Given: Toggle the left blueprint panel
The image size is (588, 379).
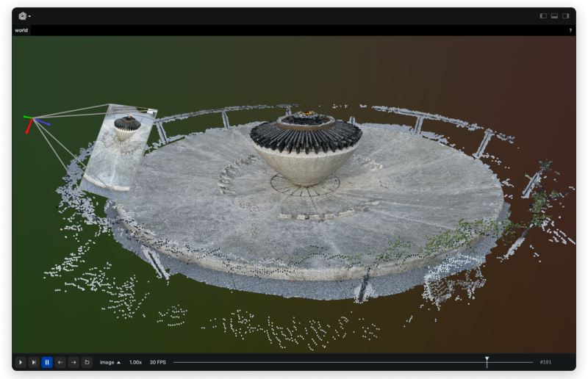Looking at the screenshot, I should pyautogui.click(x=543, y=15).
